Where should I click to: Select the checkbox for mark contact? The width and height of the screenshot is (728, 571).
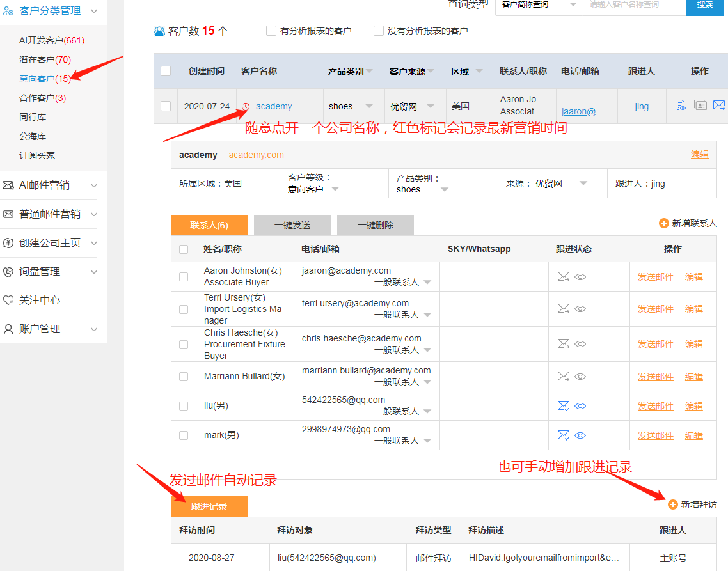[x=184, y=435]
